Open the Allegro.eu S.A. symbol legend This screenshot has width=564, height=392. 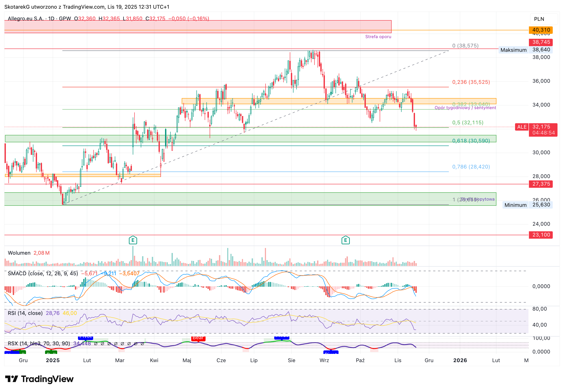coord(39,18)
